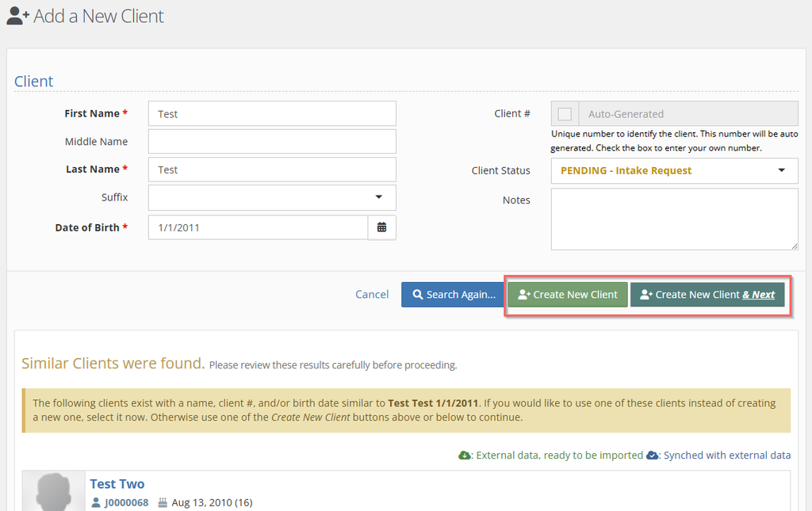Click the 'Client' section heading

[x=33, y=81]
